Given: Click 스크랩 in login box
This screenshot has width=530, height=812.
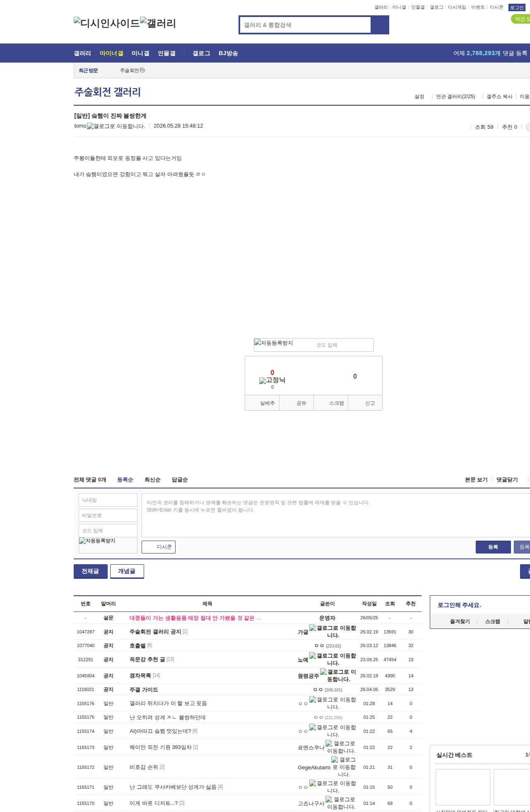Looking at the screenshot, I should point(492,621).
